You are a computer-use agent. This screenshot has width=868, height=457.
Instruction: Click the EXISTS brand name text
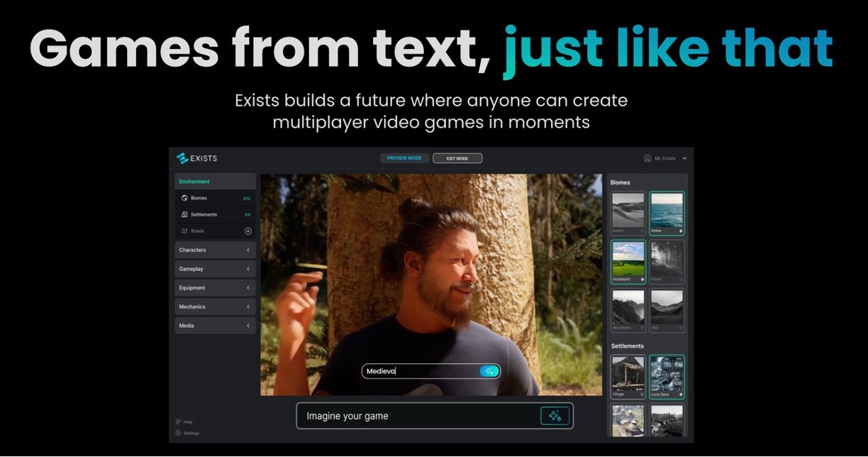point(204,158)
